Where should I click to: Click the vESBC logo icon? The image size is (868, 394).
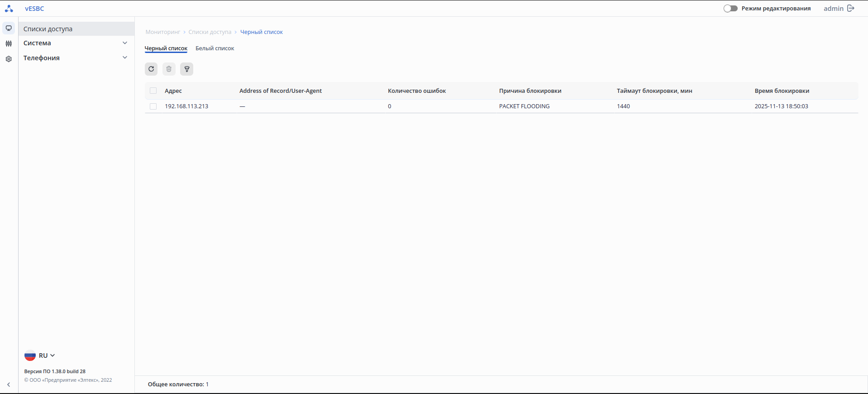coord(9,8)
